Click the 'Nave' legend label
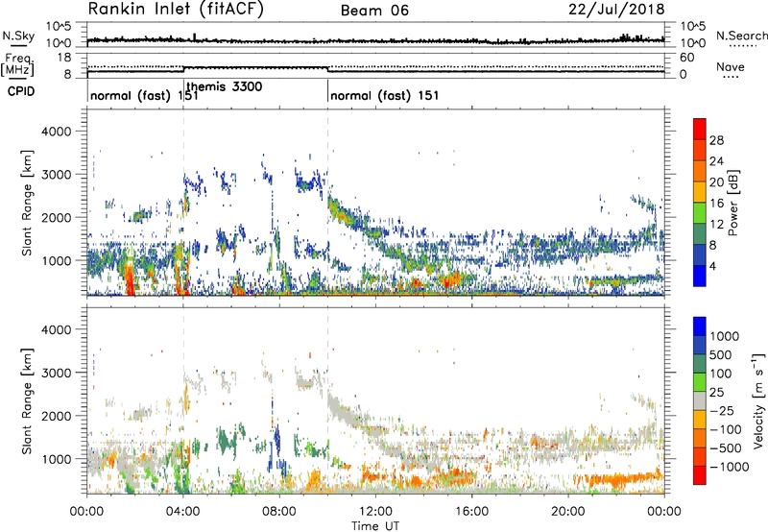The height and width of the screenshot is (532, 768). click(730, 66)
